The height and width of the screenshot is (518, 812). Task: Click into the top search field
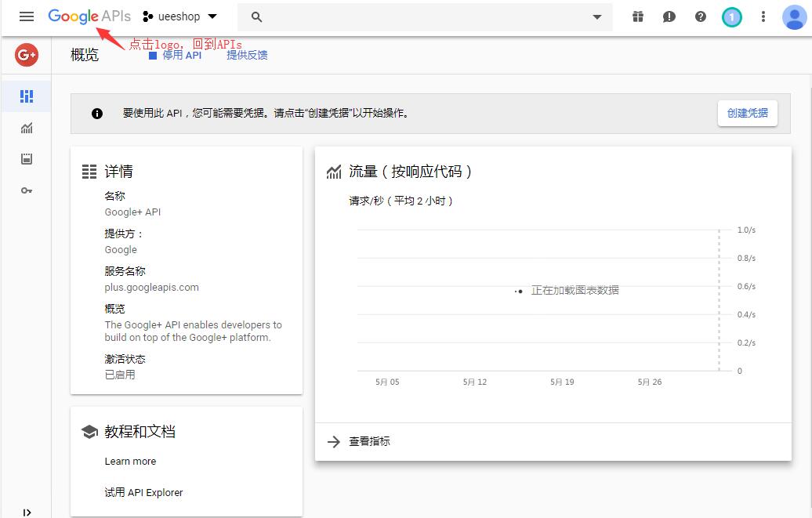click(x=425, y=17)
